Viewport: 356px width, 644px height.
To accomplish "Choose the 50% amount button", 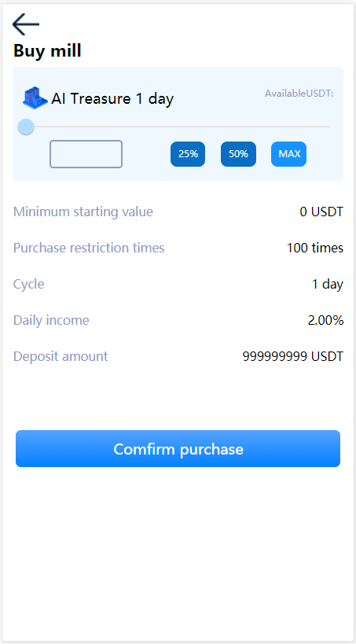I will coord(239,154).
